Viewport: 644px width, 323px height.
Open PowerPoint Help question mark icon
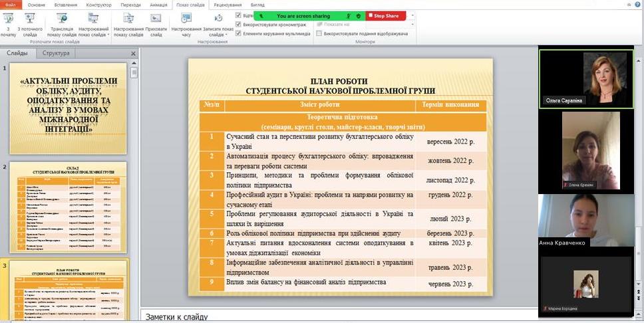coord(637,4)
